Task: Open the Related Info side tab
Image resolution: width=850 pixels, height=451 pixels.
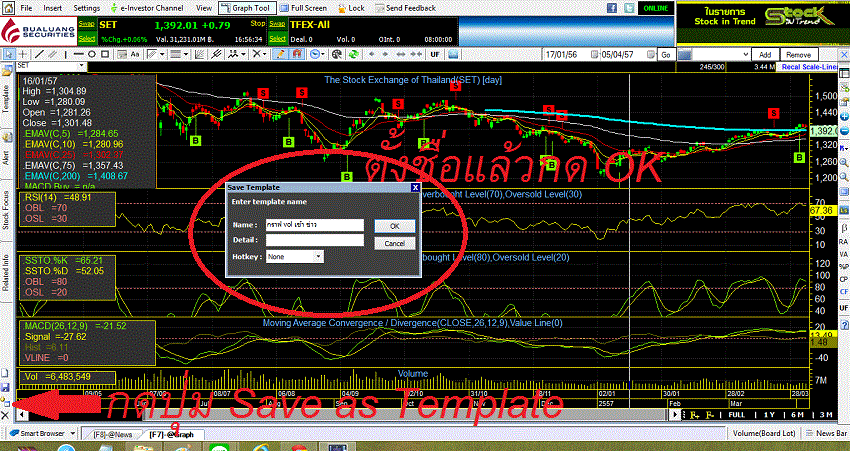Action: tap(7, 272)
